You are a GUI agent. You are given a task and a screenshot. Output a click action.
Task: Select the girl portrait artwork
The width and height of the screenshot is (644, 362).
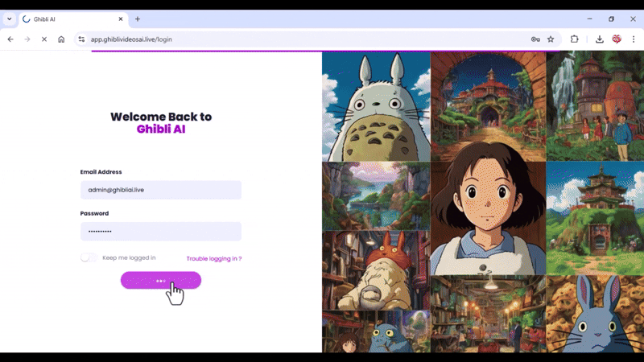(488, 208)
